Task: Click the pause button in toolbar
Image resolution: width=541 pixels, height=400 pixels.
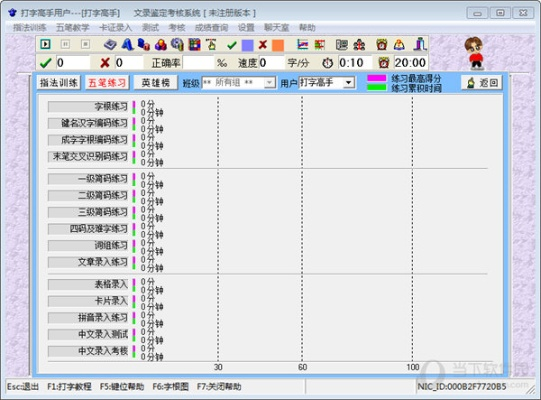Action: (x=65, y=44)
